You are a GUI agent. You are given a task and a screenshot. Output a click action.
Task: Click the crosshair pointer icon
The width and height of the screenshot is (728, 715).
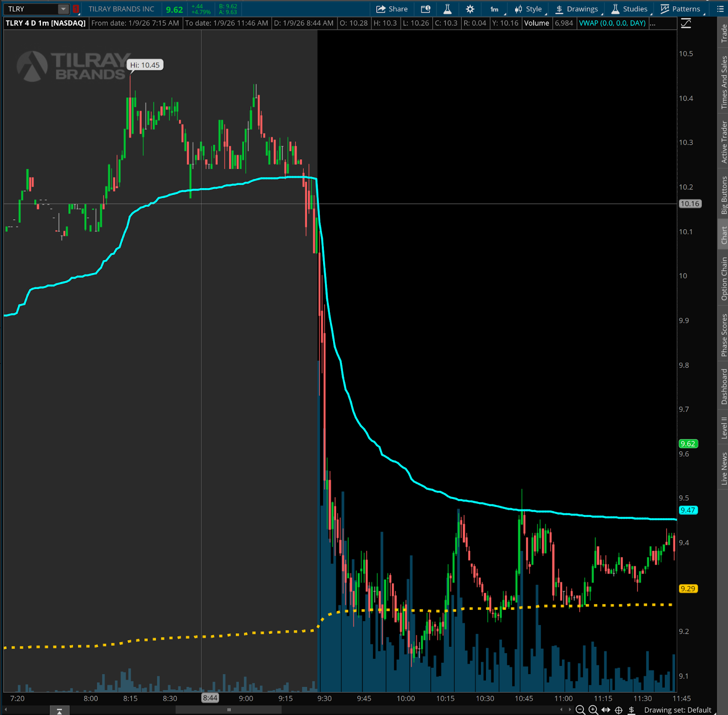(619, 710)
